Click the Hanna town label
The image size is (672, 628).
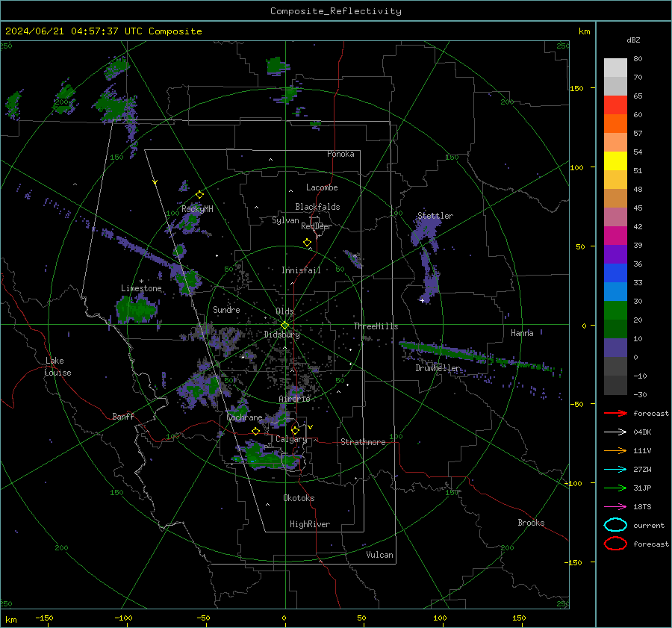(x=522, y=333)
